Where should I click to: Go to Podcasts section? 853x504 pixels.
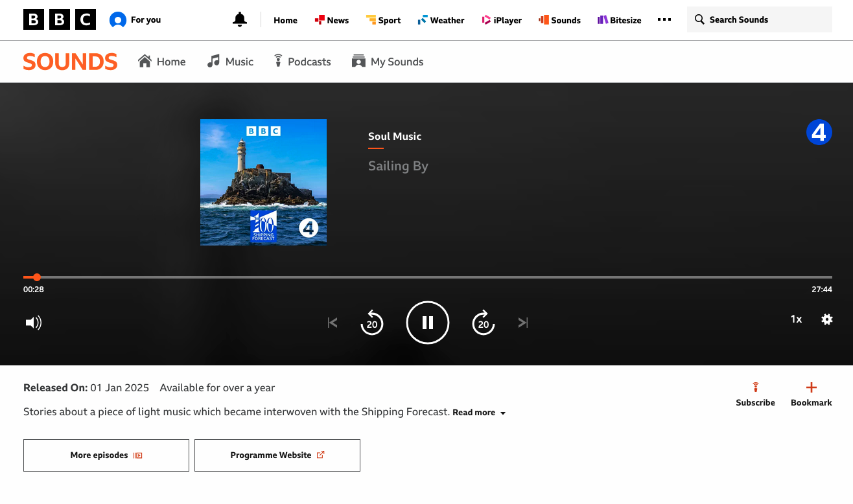[302, 62]
